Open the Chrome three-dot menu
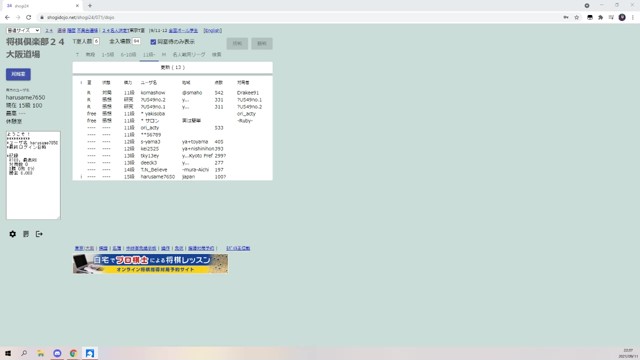This screenshot has width=640, height=360. pyautogui.click(x=633, y=18)
